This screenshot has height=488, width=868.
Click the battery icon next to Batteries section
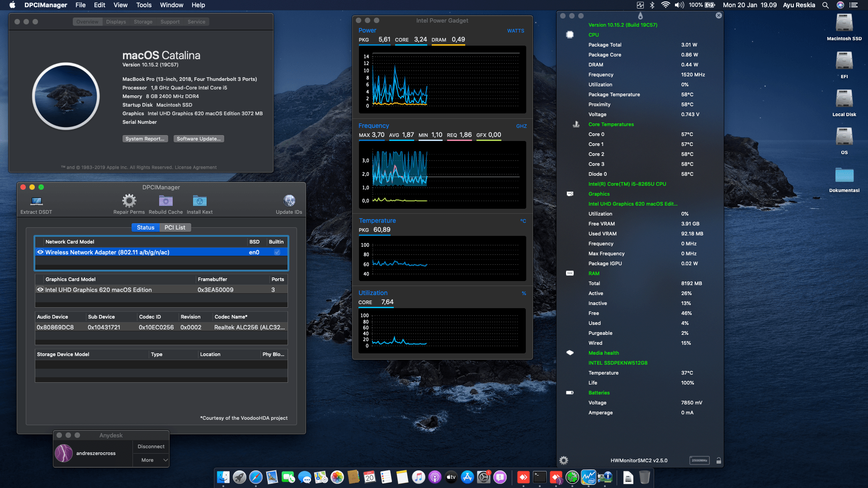pos(569,392)
